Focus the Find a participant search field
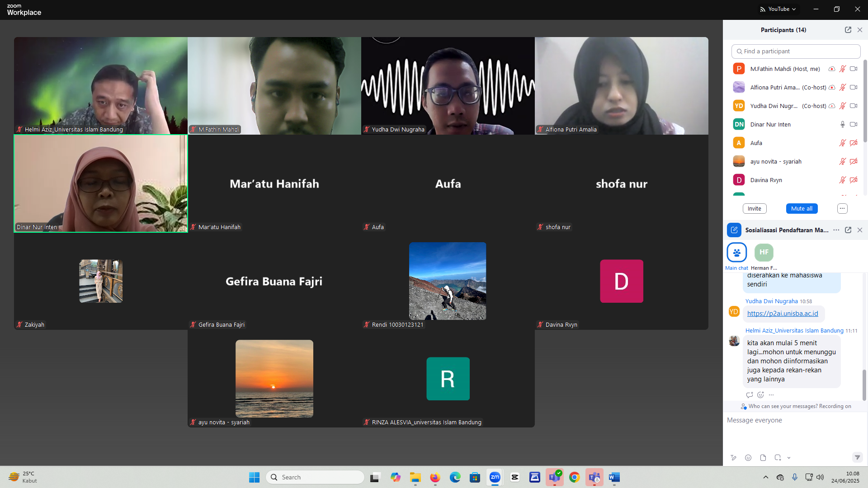The height and width of the screenshot is (488, 868). [796, 52]
